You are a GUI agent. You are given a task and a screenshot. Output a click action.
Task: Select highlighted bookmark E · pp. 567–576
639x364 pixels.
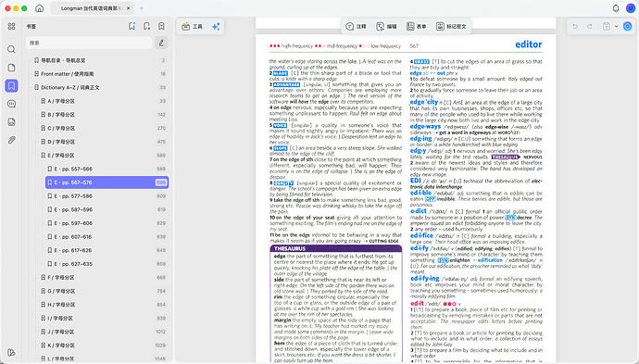point(106,182)
